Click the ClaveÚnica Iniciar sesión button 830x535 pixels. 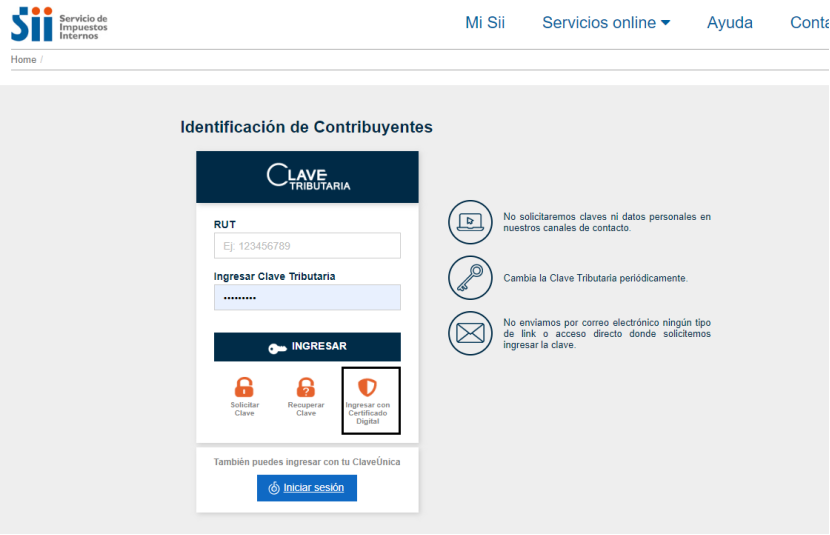click(307, 488)
